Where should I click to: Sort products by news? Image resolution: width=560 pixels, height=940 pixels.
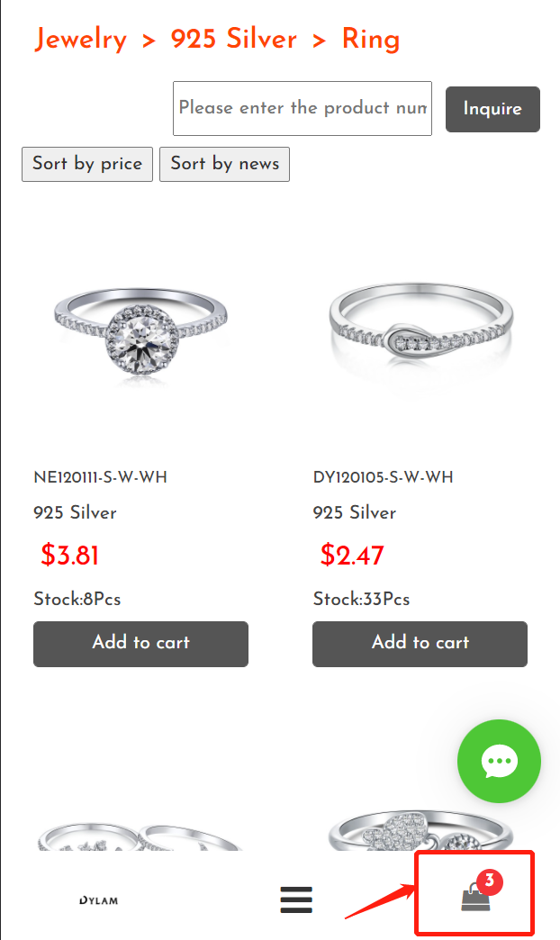[x=225, y=164]
